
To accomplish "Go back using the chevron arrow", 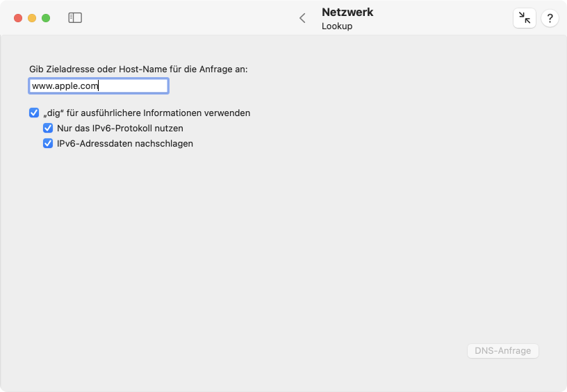I will click(x=302, y=18).
